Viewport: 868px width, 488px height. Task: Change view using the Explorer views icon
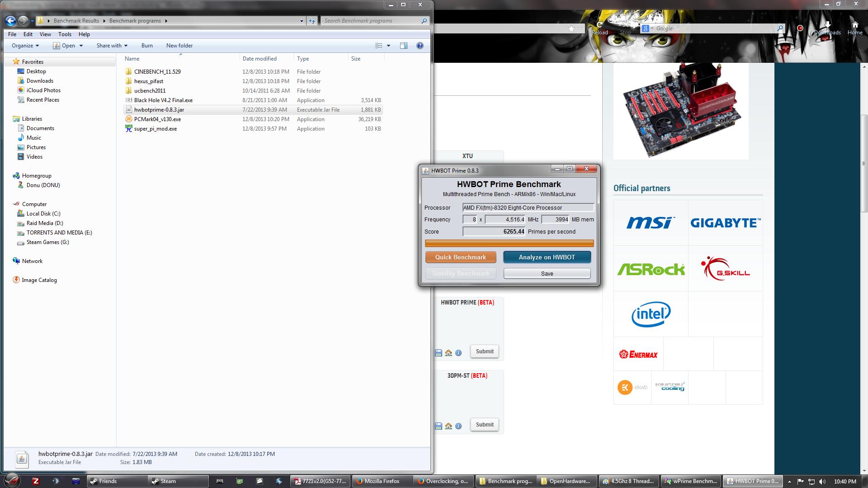pyautogui.click(x=379, y=46)
